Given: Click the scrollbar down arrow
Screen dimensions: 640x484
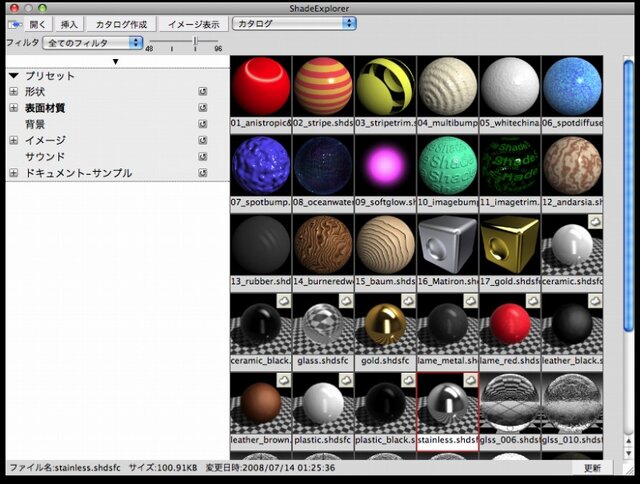Looking at the screenshot, I should click(x=629, y=453).
